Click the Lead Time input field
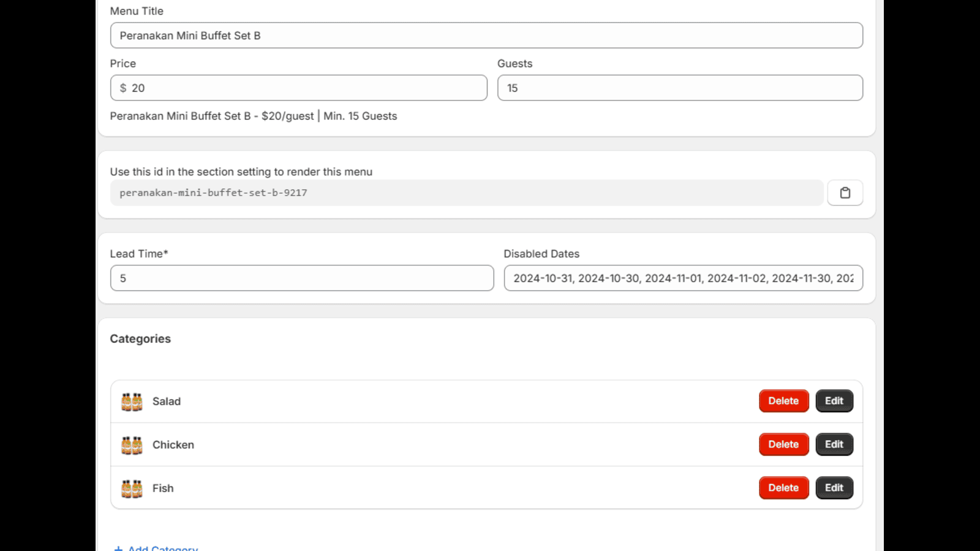The width and height of the screenshot is (980, 551). coord(301,278)
